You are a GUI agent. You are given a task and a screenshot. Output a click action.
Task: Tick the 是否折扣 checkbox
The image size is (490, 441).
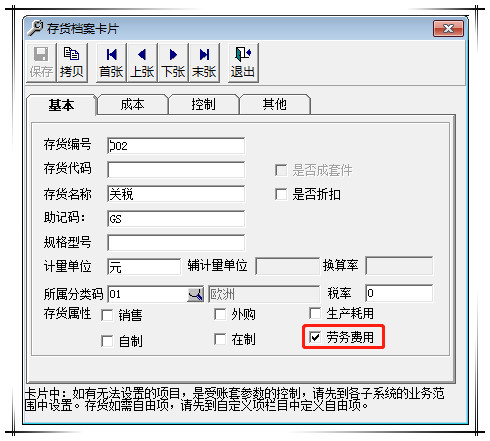point(281,194)
